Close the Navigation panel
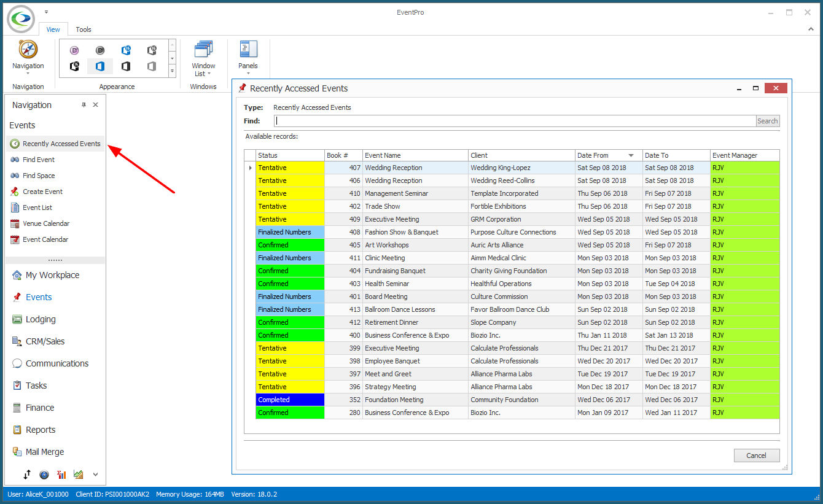Viewport: 823px width, 504px height. coord(96,105)
